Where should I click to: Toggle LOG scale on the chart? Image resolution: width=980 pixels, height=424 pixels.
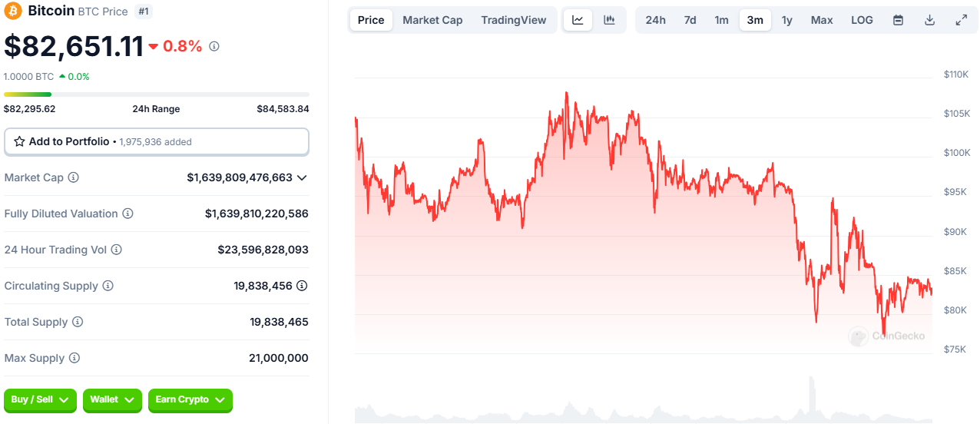862,20
